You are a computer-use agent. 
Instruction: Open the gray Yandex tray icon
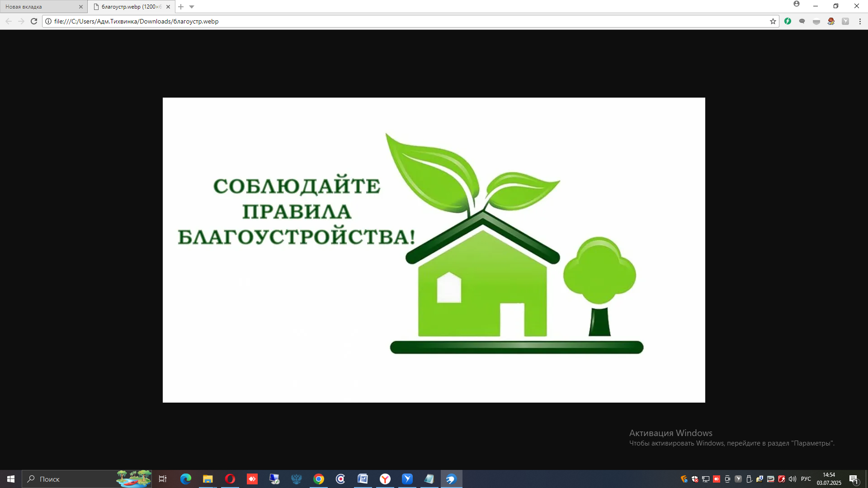[x=738, y=479]
